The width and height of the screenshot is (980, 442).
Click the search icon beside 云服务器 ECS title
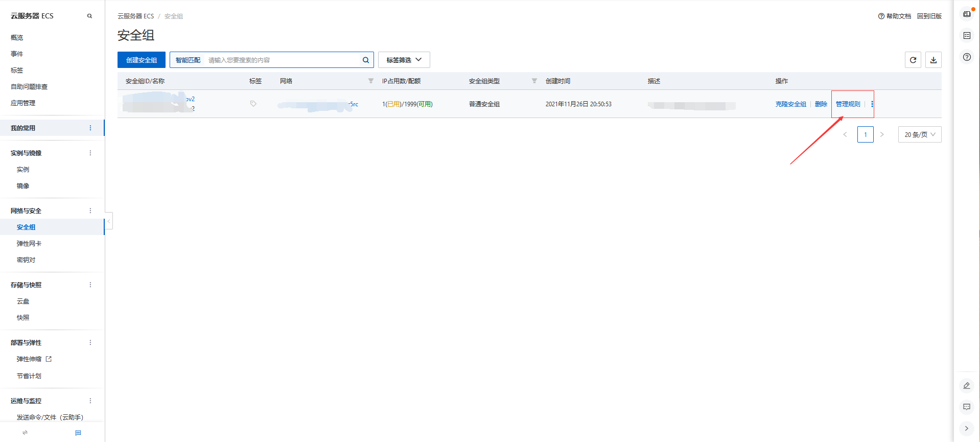click(89, 16)
